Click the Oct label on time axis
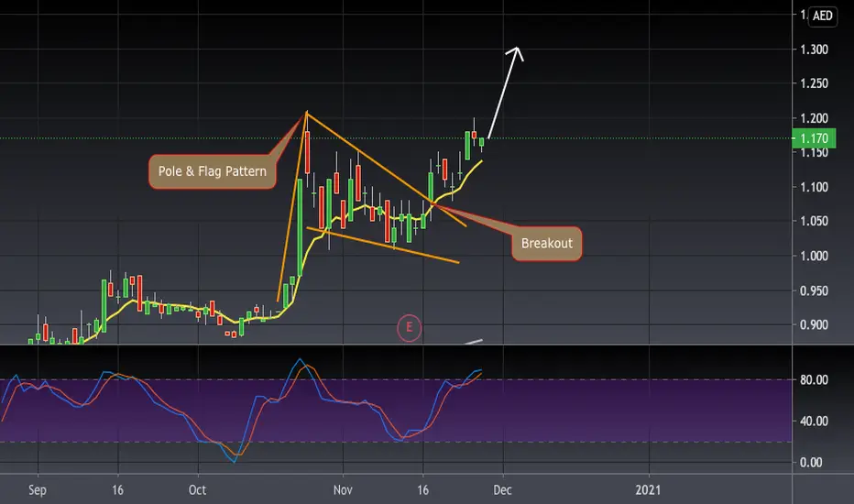The image size is (854, 504). click(x=197, y=490)
